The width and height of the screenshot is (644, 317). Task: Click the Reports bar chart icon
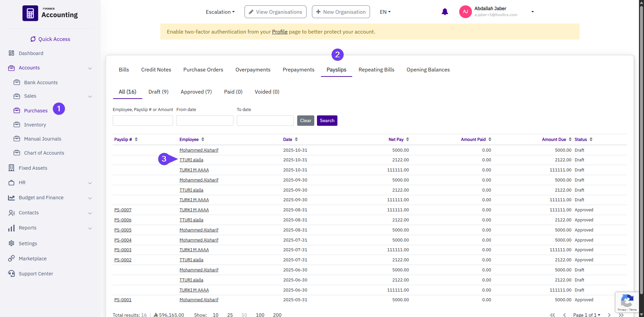pos(11,228)
